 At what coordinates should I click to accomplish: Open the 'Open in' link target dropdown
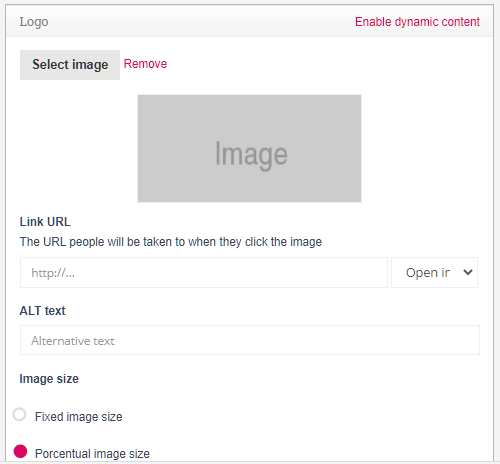[434, 272]
